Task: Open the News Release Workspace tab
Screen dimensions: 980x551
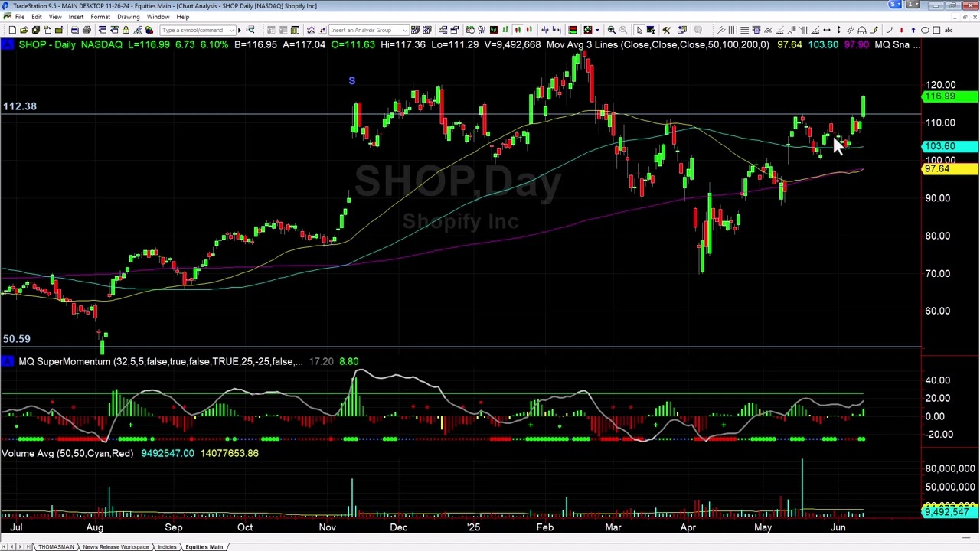Action: click(116, 546)
